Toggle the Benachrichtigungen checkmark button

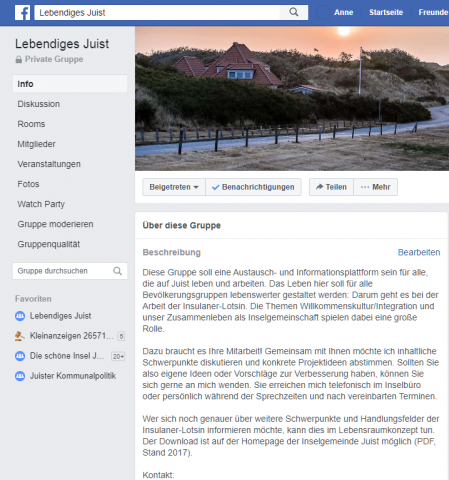coord(254,187)
